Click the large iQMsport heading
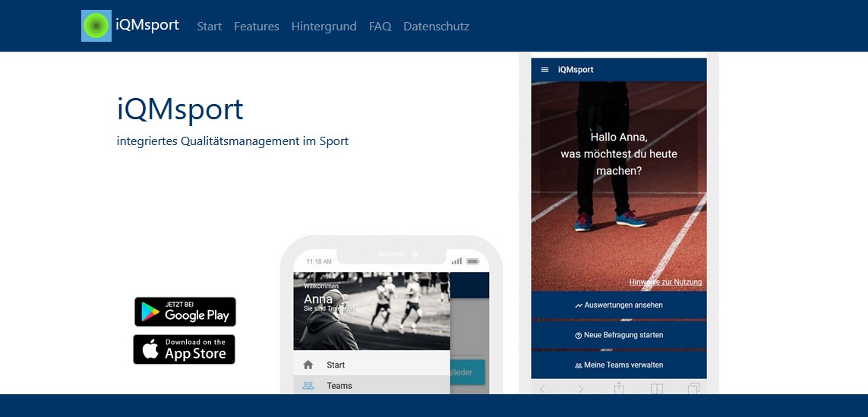 pos(180,109)
